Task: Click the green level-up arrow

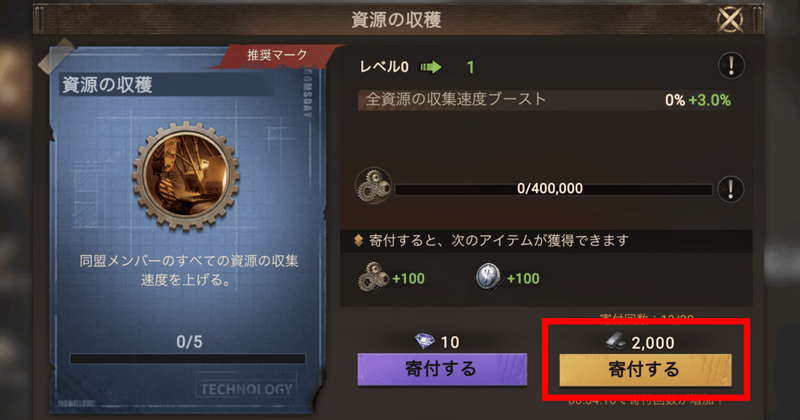Action: point(430,67)
